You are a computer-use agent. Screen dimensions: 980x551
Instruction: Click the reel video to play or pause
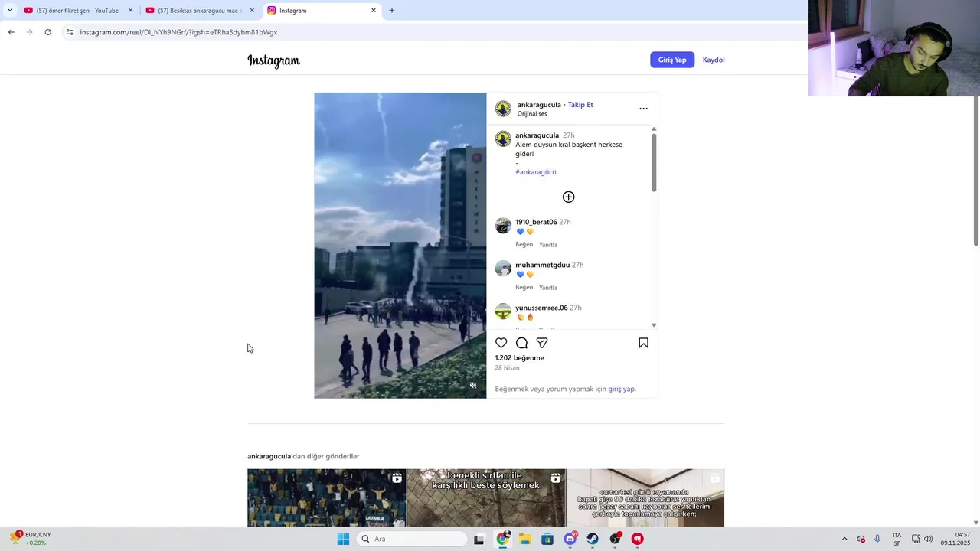tap(400, 245)
